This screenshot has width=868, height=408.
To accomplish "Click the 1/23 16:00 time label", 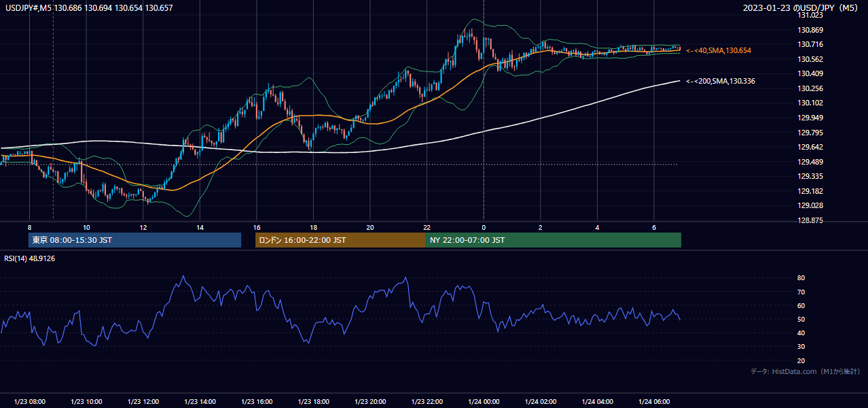I will pyautogui.click(x=257, y=402).
